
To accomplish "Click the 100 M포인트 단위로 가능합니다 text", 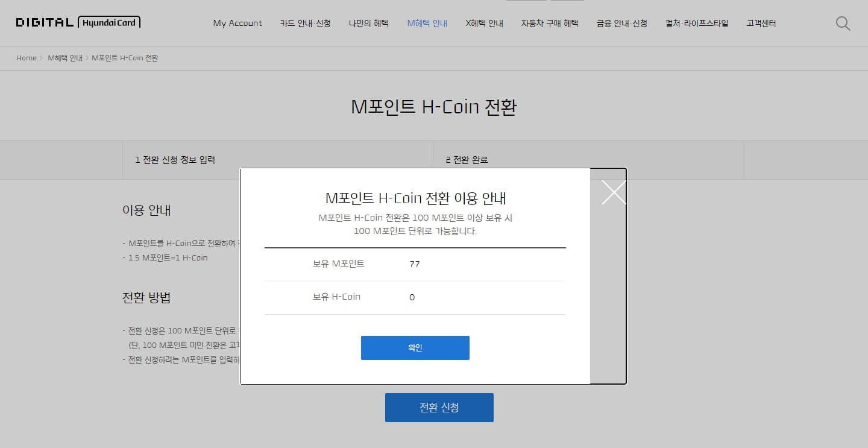I will [x=415, y=231].
